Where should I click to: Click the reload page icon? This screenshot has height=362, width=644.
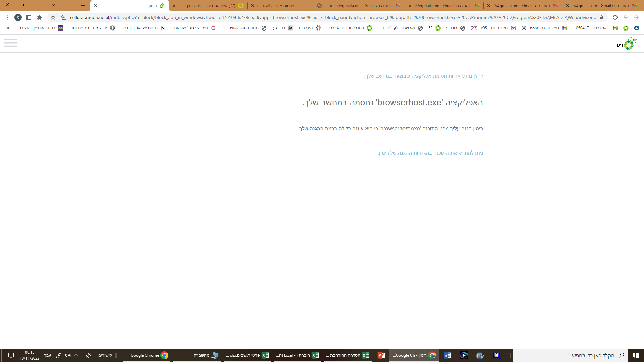615,17
